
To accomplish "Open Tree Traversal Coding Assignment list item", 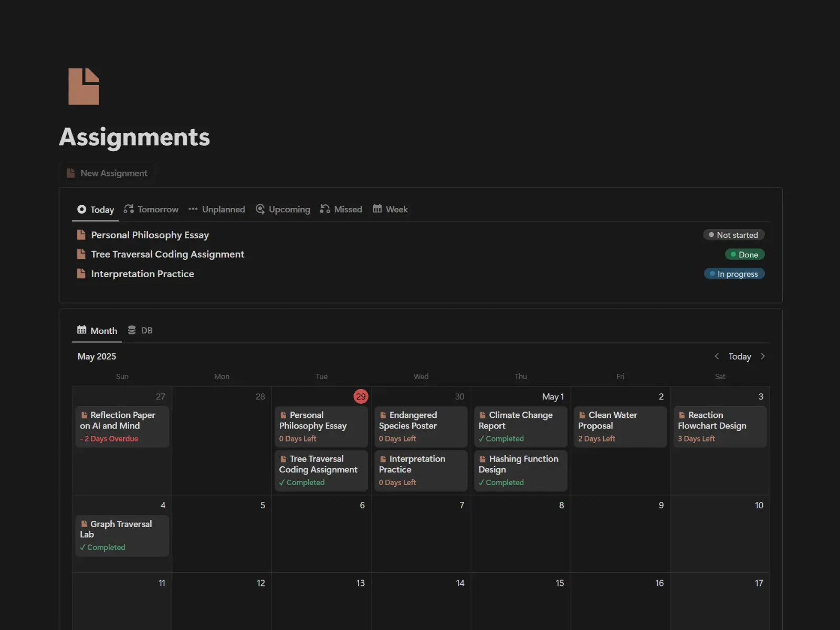I will click(x=167, y=255).
